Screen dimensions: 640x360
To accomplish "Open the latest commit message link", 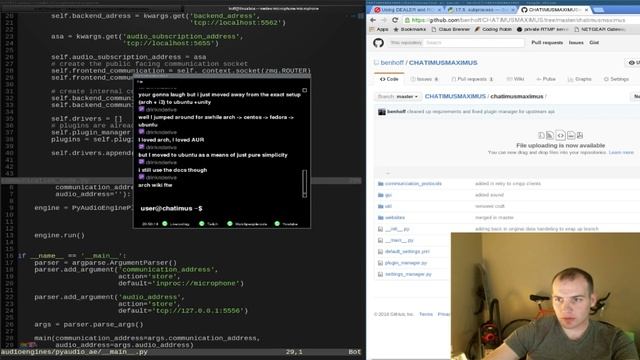I will click(x=480, y=111).
